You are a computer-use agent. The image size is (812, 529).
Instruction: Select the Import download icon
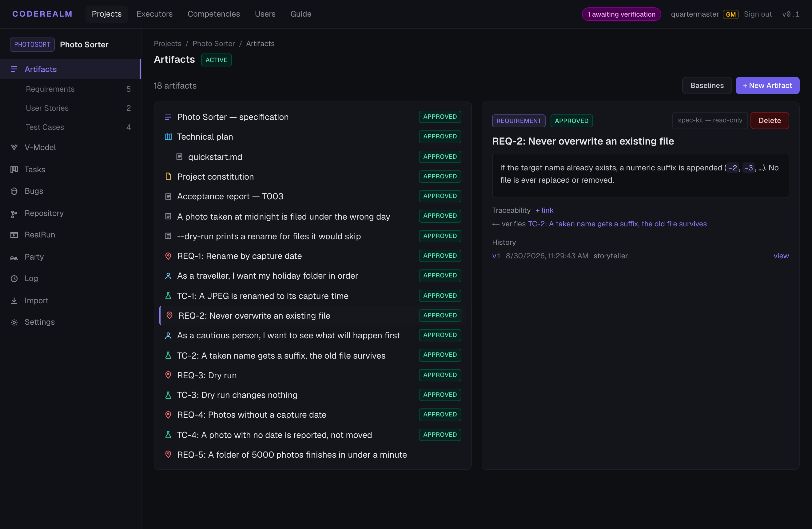pyautogui.click(x=14, y=301)
